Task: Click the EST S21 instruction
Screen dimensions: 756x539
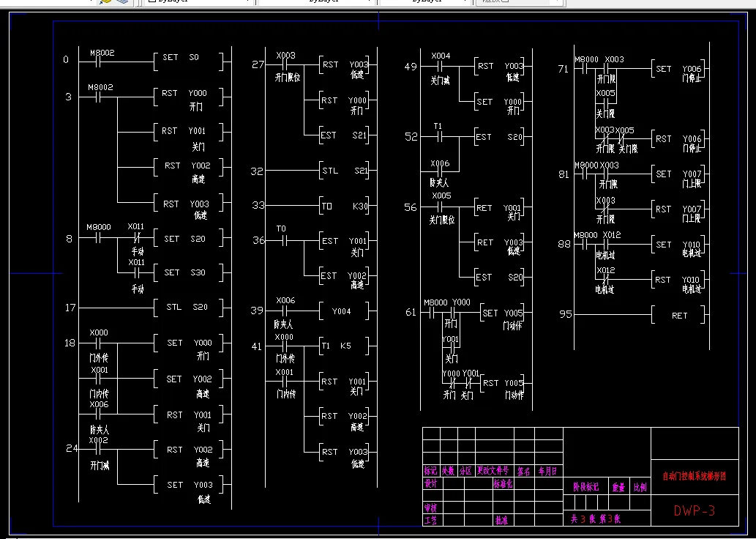Action: (x=344, y=135)
